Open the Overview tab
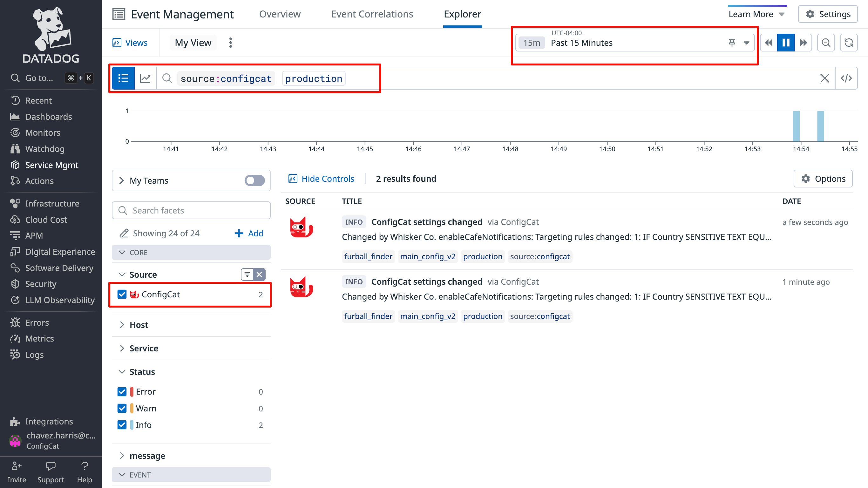Viewport: 868px width, 488px height. click(280, 14)
